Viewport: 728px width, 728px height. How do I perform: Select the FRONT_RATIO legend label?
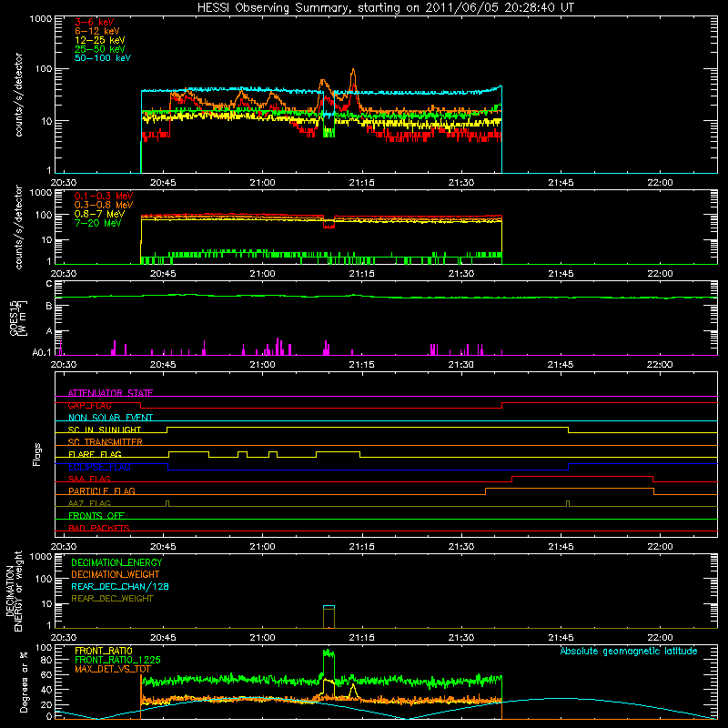click(104, 651)
